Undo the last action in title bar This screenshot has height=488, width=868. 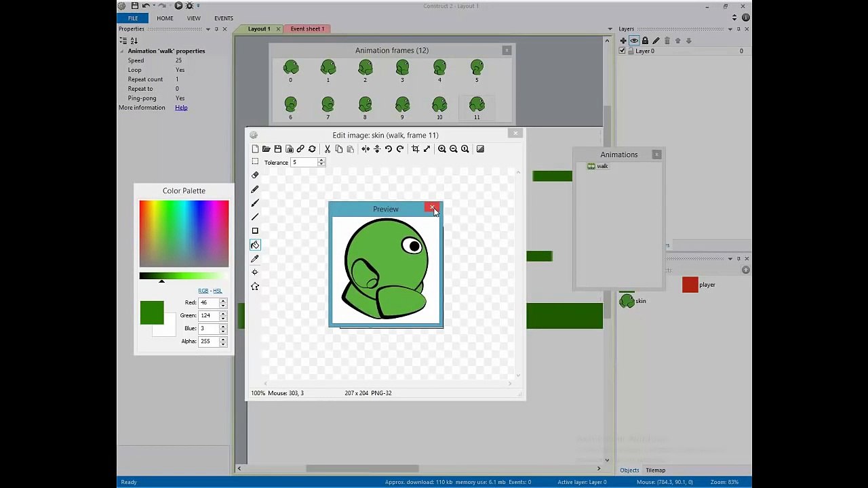(146, 6)
